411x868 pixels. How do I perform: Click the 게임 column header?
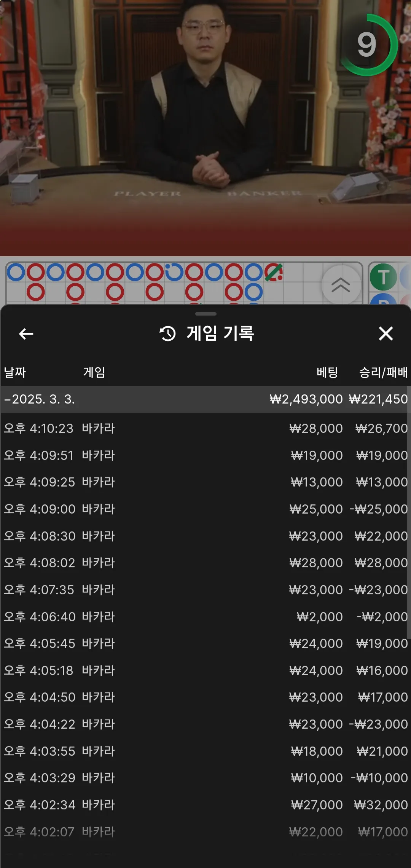[94, 372]
